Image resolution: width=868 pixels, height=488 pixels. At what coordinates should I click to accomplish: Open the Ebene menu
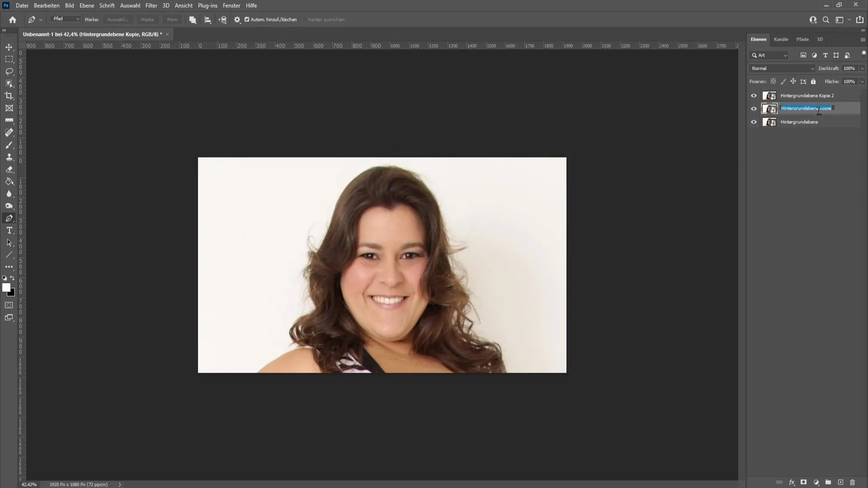tap(86, 5)
